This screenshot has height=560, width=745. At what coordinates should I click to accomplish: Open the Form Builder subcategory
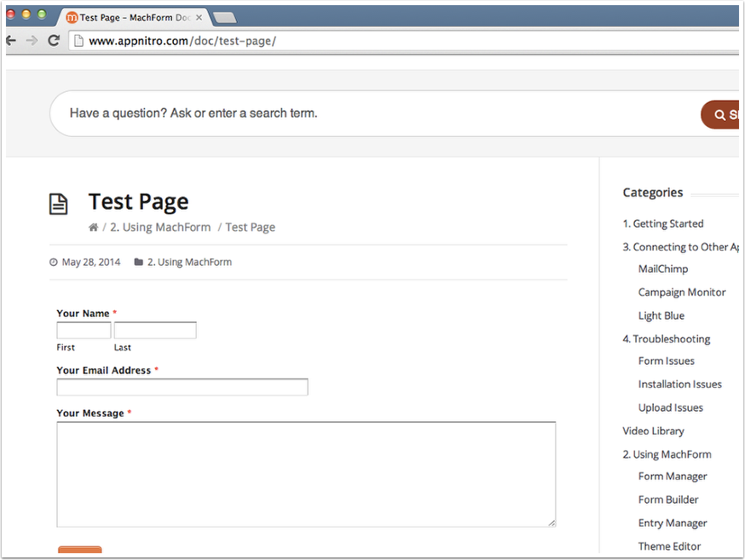pyautogui.click(x=668, y=499)
